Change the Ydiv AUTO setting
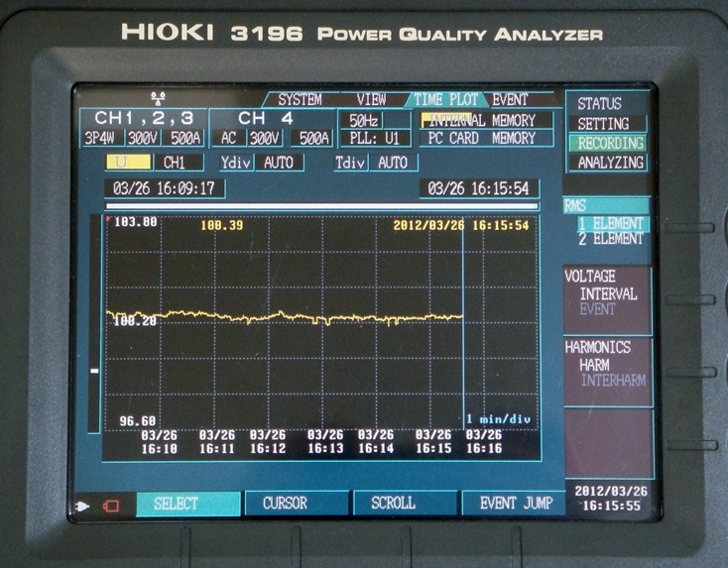Image resolution: width=728 pixels, height=568 pixels. (279, 163)
